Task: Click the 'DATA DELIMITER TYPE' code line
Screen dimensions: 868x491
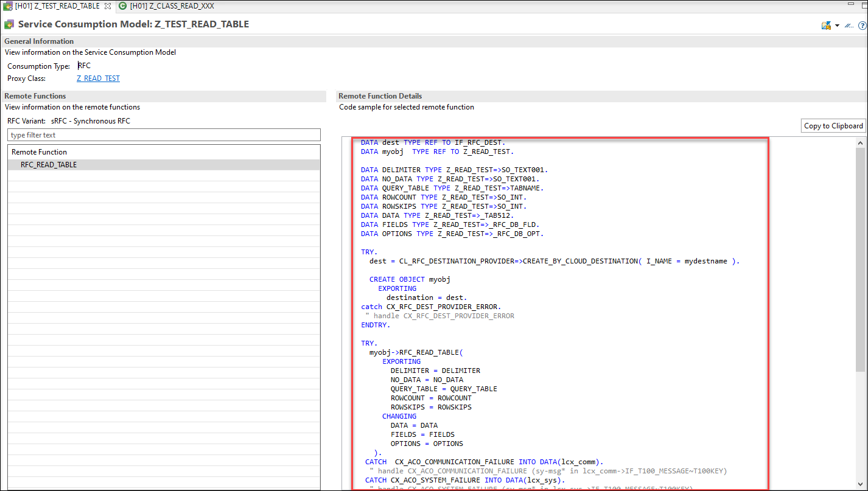Action: 455,170
